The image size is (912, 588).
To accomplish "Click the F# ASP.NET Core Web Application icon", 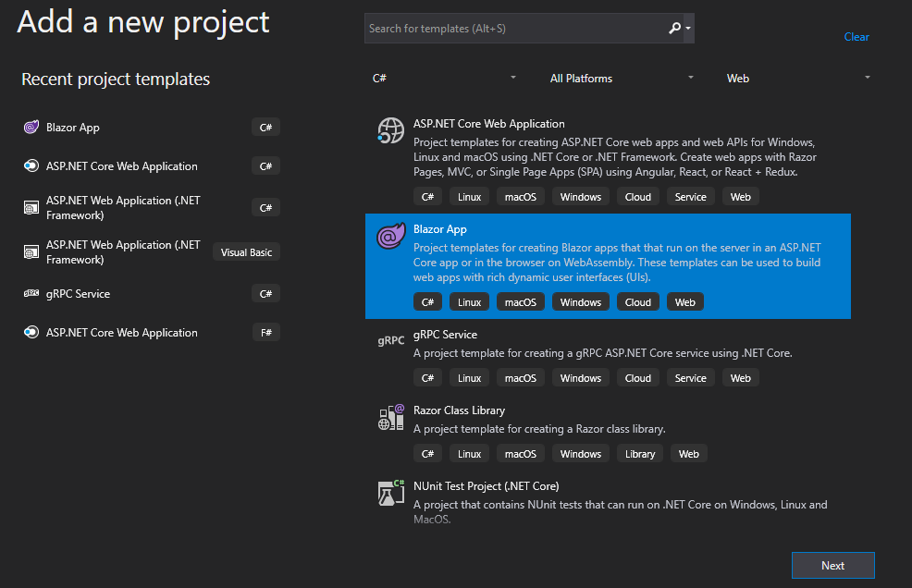I will 31,332.
